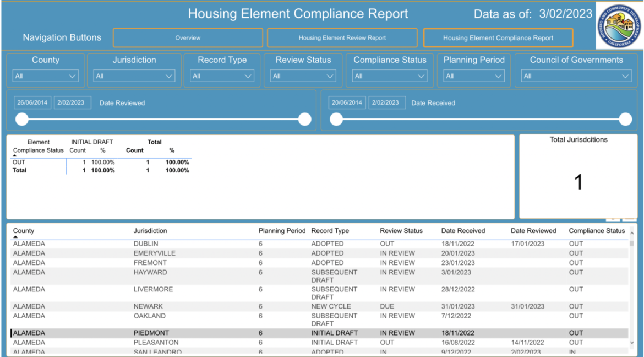
Task: Expand the County filter dropdown
Action: [x=46, y=76]
